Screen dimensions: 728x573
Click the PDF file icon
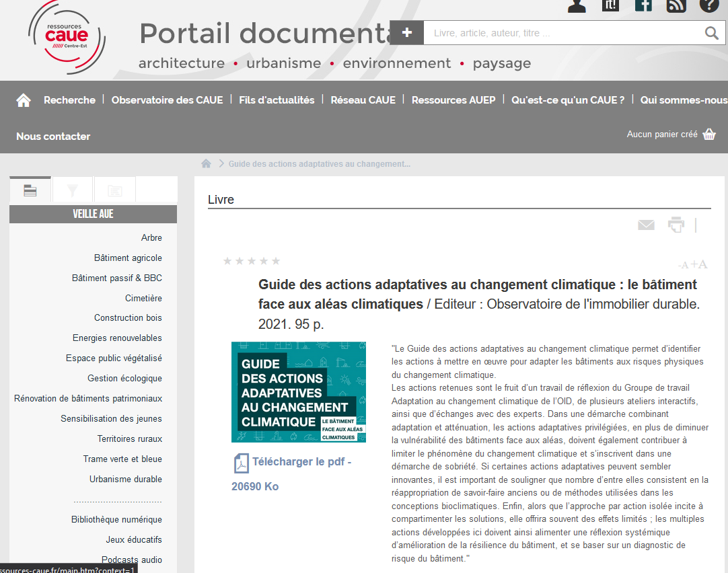241,463
